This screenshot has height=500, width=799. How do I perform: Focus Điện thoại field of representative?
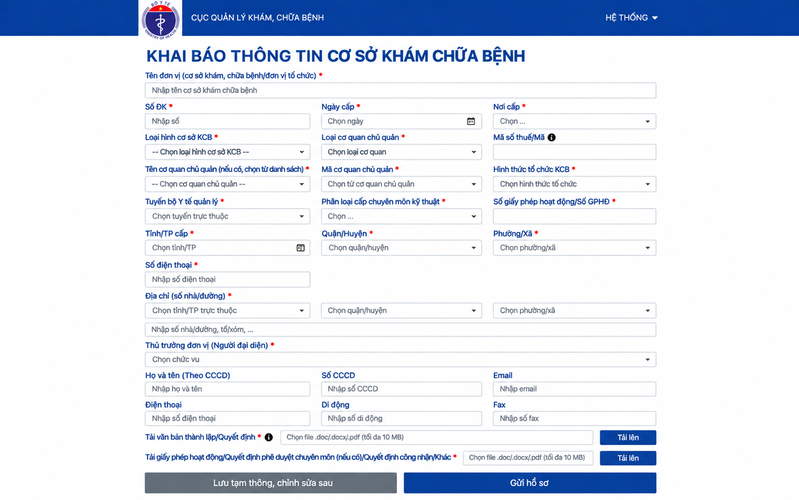coord(227,418)
